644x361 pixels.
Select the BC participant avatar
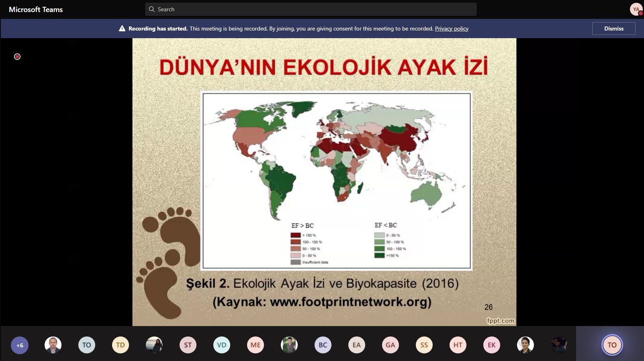click(323, 345)
